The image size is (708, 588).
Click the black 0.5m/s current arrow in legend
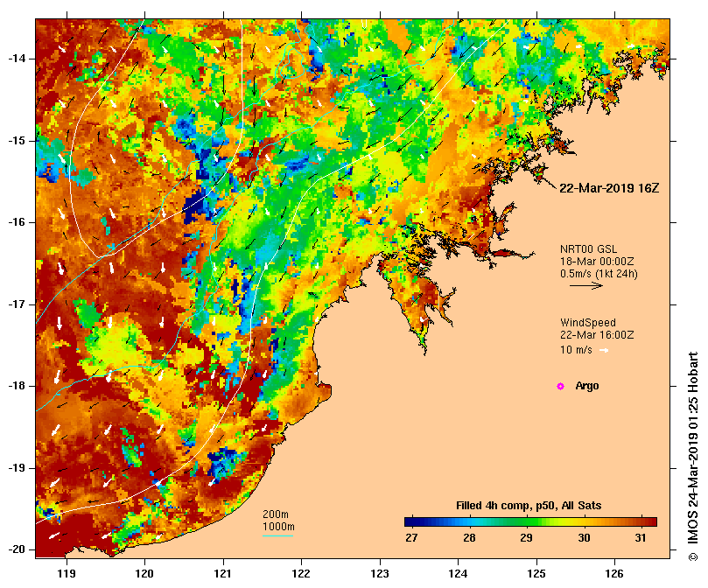[586, 285]
